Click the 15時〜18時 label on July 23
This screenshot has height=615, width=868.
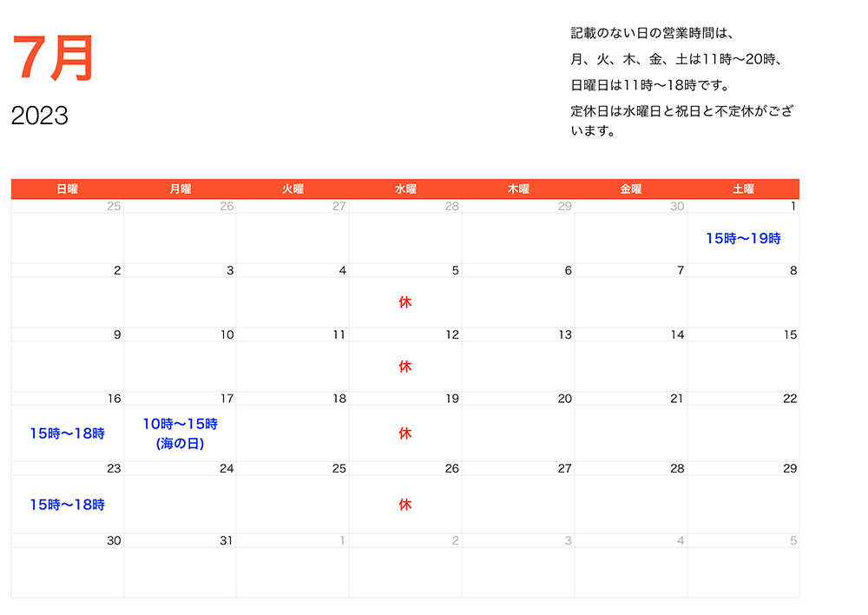point(67,503)
